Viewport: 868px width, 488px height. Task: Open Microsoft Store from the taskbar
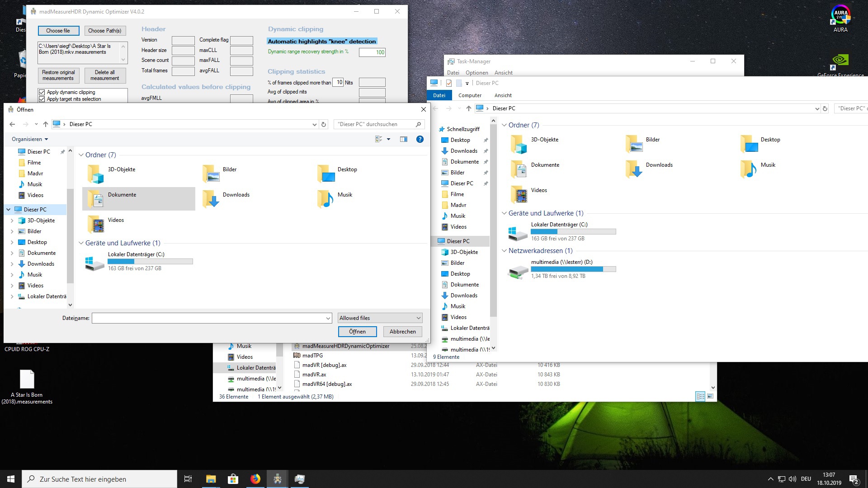pyautogui.click(x=233, y=479)
